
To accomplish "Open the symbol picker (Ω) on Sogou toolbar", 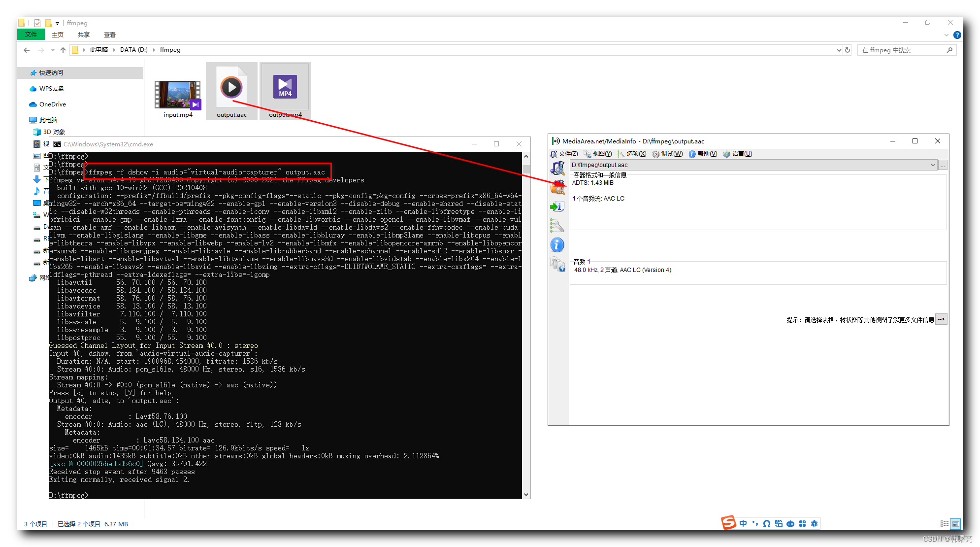I will 766,523.
